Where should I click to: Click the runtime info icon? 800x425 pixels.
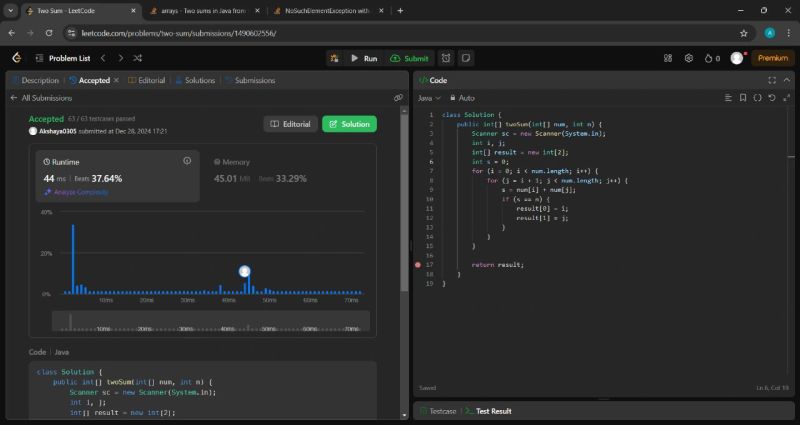tap(187, 161)
